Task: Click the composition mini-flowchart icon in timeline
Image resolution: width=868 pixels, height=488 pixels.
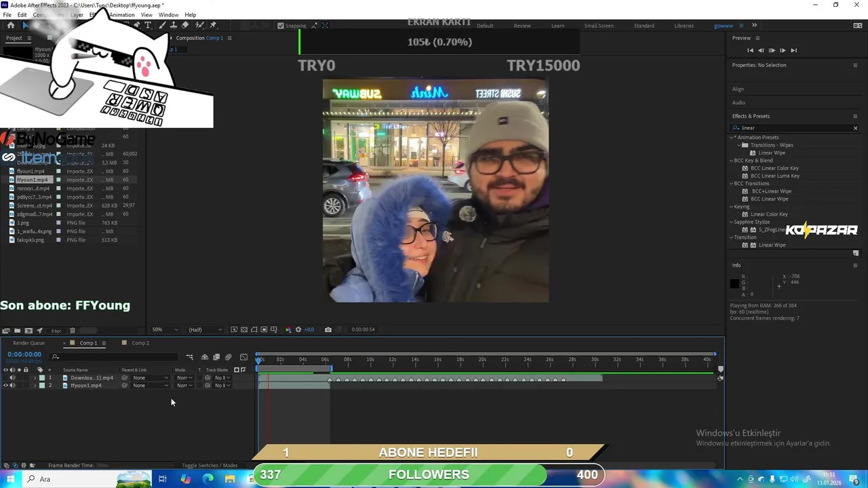Action: coord(190,357)
